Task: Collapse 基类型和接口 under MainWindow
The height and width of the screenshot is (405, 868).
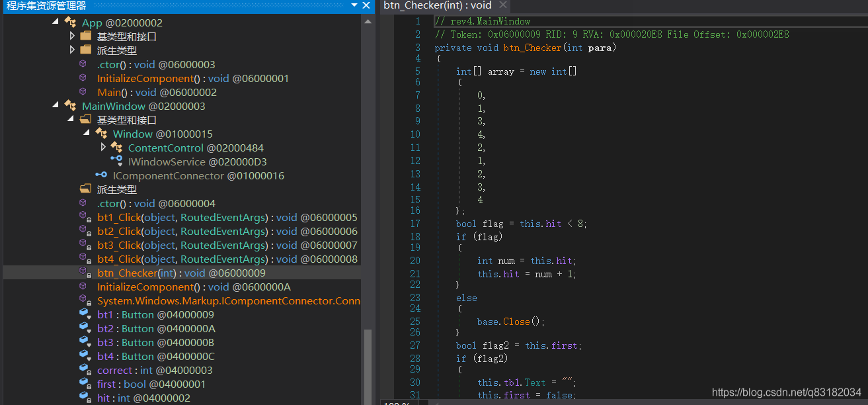Action: (71, 120)
